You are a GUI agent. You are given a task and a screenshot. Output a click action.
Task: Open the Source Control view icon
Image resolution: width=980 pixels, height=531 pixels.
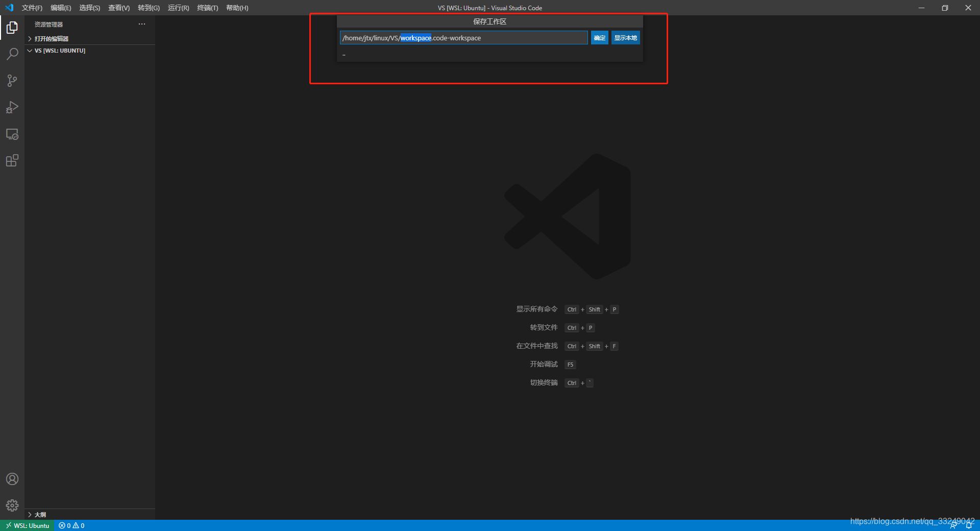coord(12,81)
